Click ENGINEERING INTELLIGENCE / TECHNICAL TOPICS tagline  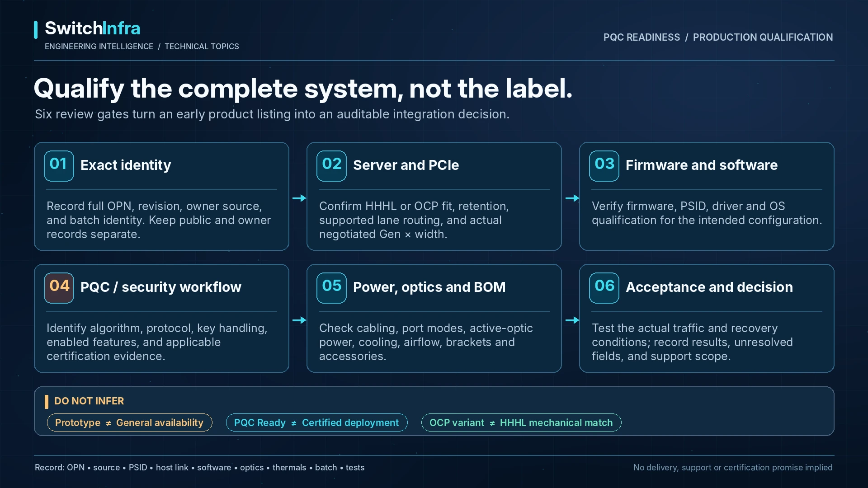[142, 47]
